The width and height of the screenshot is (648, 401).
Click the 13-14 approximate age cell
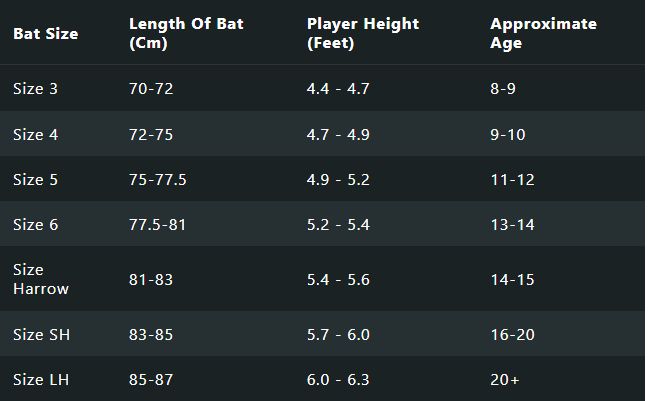click(510, 225)
